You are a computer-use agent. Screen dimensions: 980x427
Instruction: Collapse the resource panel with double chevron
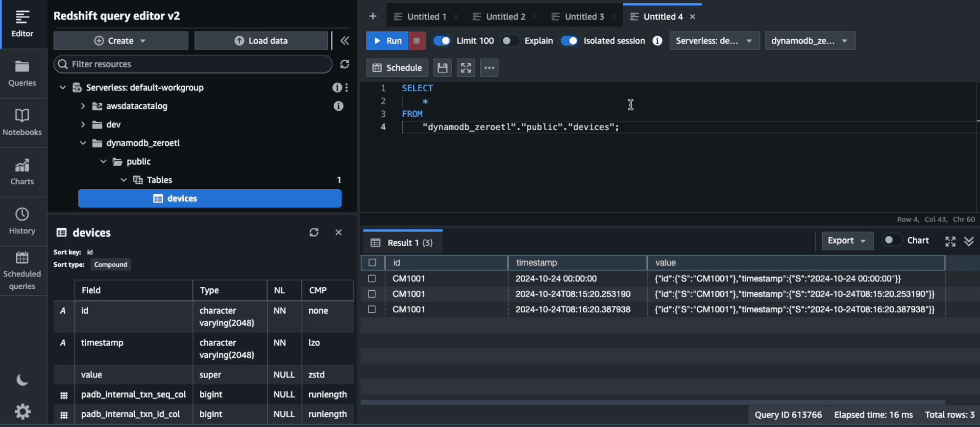(345, 41)
